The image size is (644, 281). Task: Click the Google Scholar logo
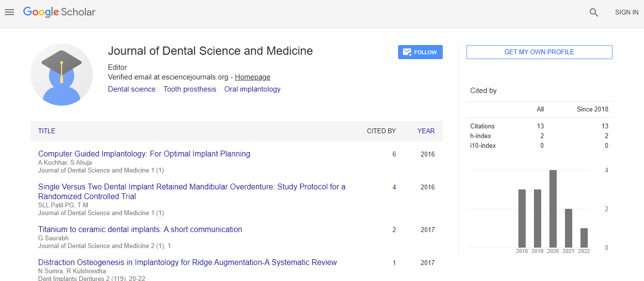pyautogui.click(x=59, y=13)
